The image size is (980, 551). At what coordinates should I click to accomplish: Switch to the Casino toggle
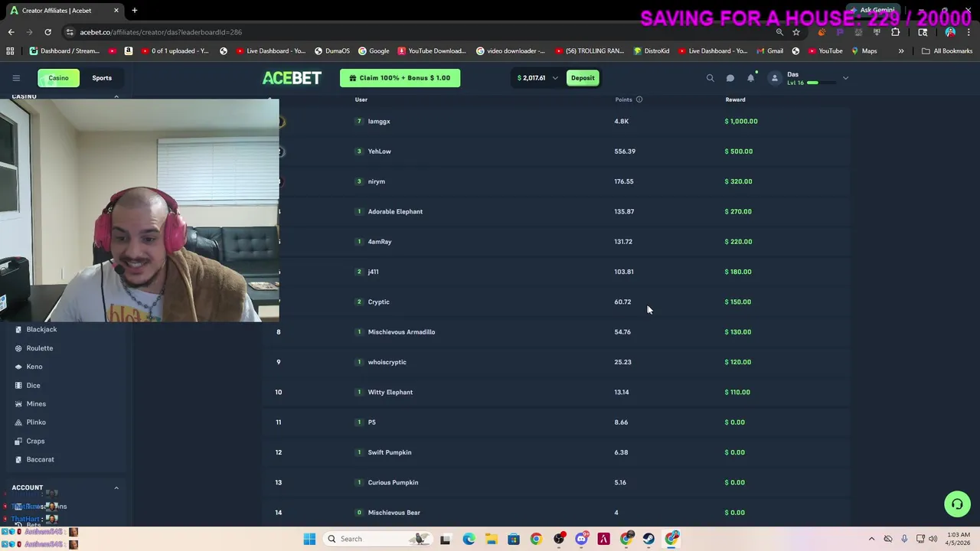[58, 78]
